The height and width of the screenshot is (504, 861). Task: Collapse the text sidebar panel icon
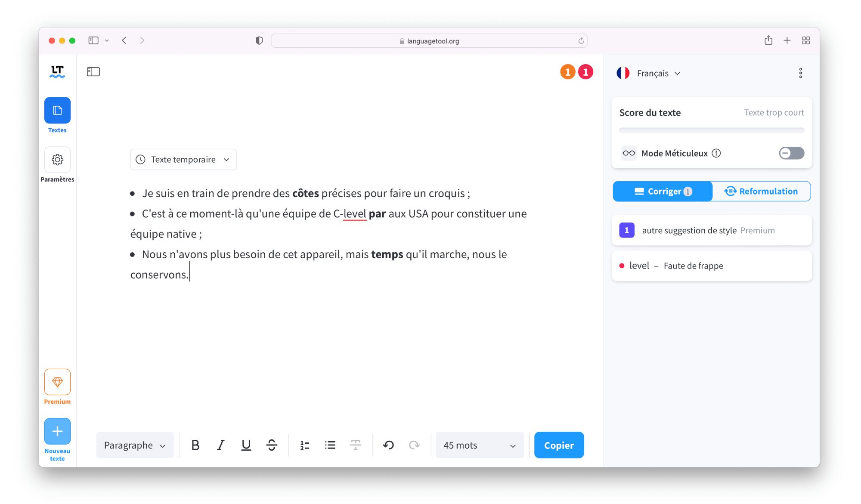pos(93,72)
